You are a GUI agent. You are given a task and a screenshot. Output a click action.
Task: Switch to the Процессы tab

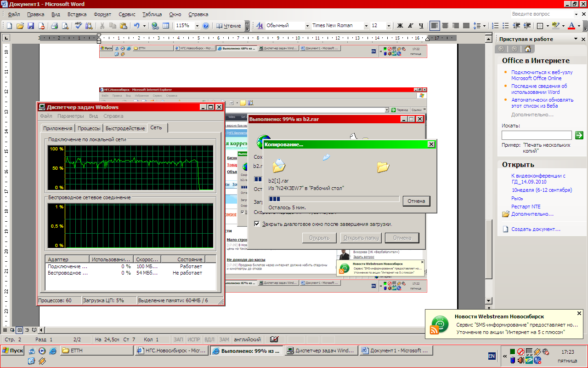(x=89, y=128)
